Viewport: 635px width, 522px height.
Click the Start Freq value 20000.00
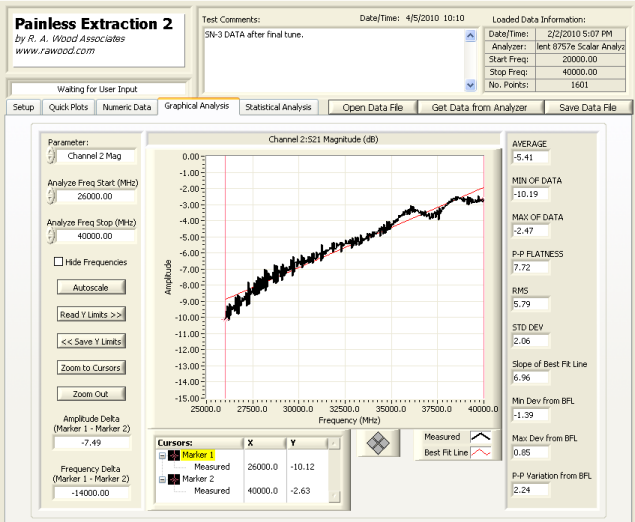point(580,59)
